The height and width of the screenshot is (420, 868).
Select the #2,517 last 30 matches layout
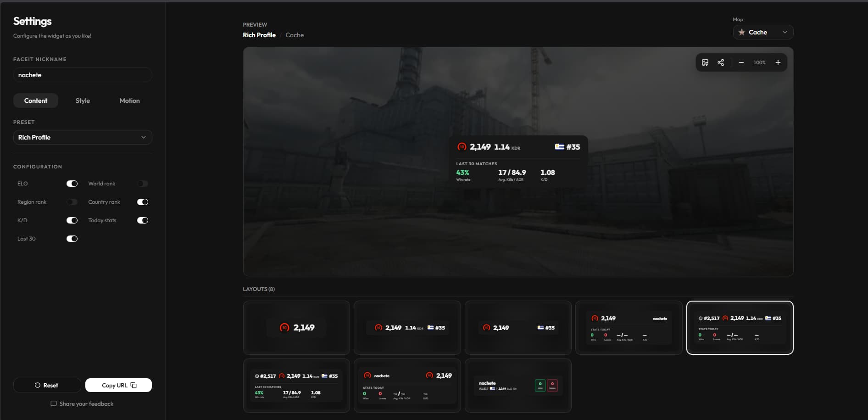(x=296, y=386)
